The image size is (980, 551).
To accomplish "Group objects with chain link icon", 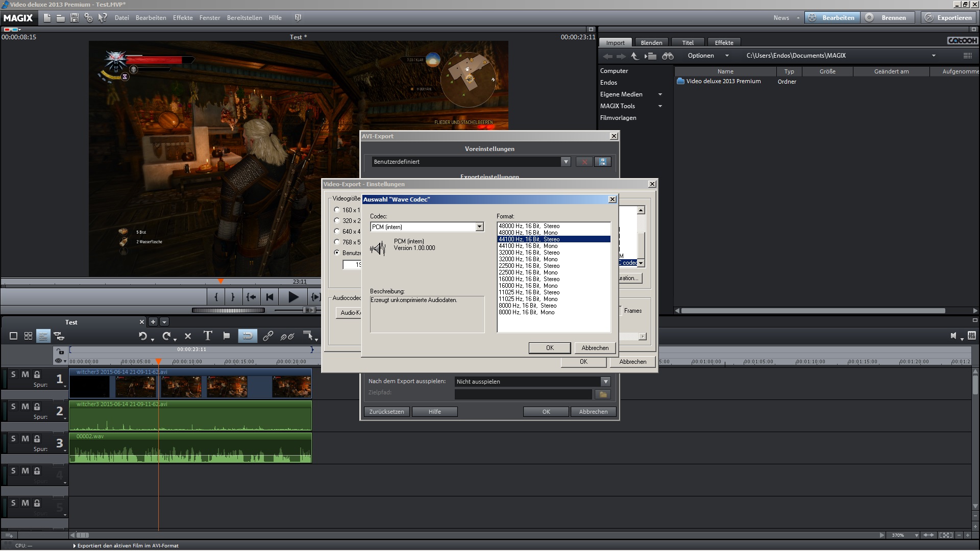I will coord(267,336).
